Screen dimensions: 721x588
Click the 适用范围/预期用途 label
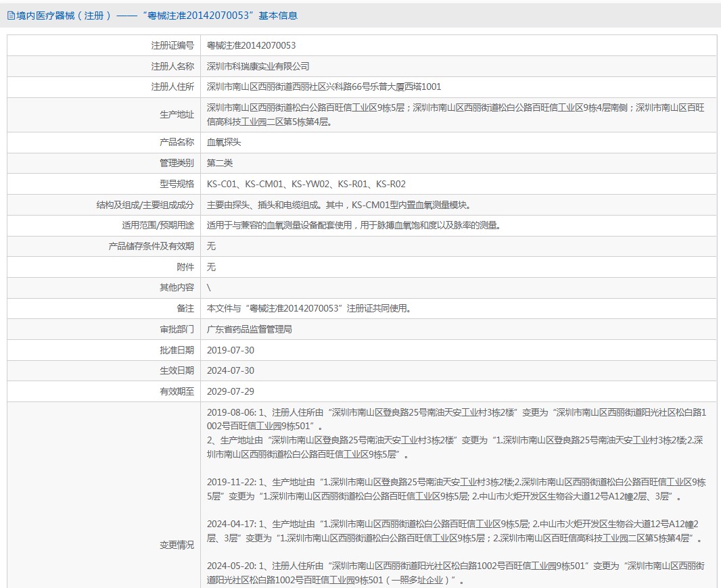(x=158, y=226)
